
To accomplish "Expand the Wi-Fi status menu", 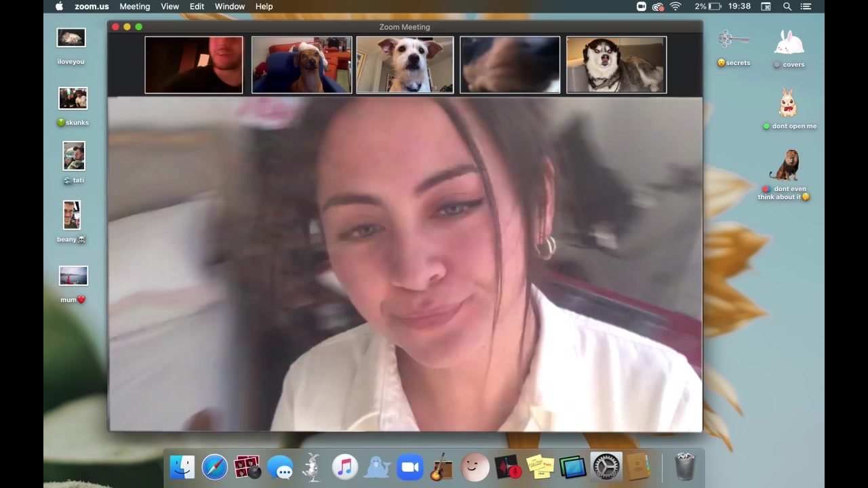I will [x=675, y=7].
